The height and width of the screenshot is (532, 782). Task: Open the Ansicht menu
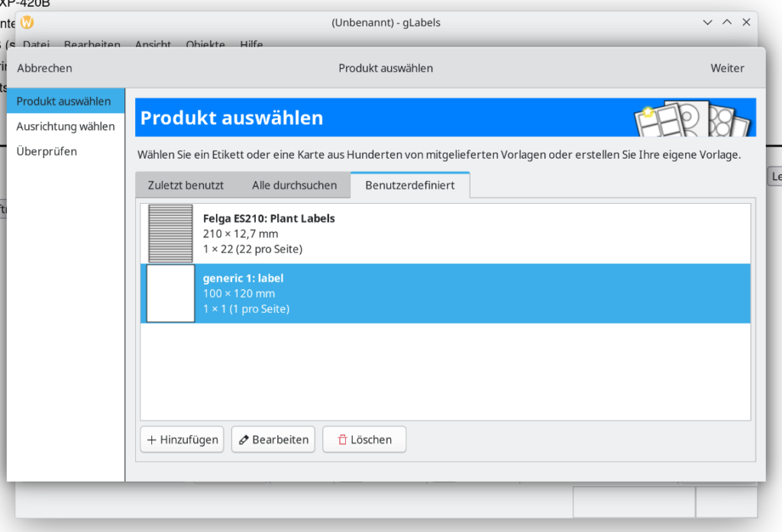tap(153, 44)
